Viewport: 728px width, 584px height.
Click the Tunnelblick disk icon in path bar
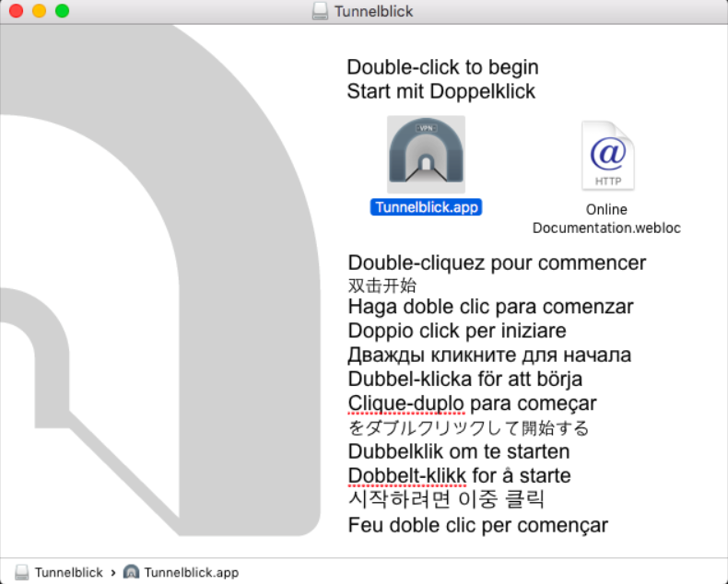tap(22, 572)
